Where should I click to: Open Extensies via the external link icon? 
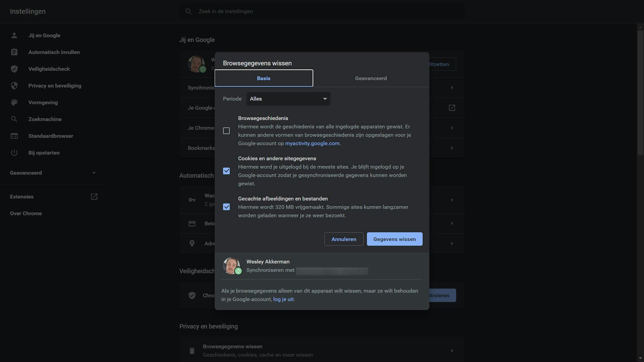[x=94, y=197]
